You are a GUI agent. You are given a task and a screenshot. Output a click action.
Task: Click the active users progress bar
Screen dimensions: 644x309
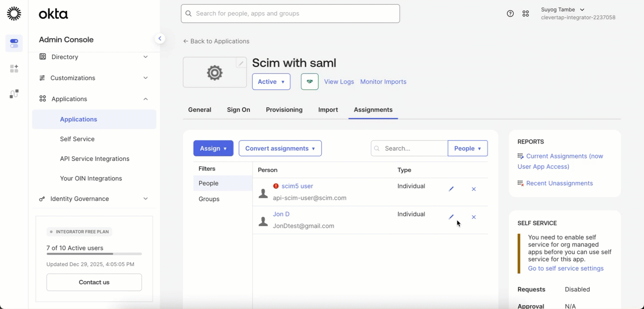(94, 254)
